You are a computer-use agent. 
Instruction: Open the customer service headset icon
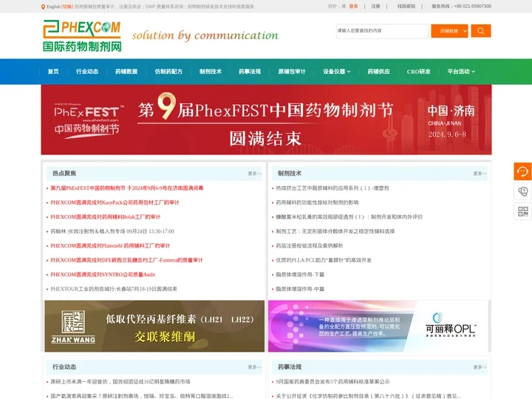click(522, 171)
